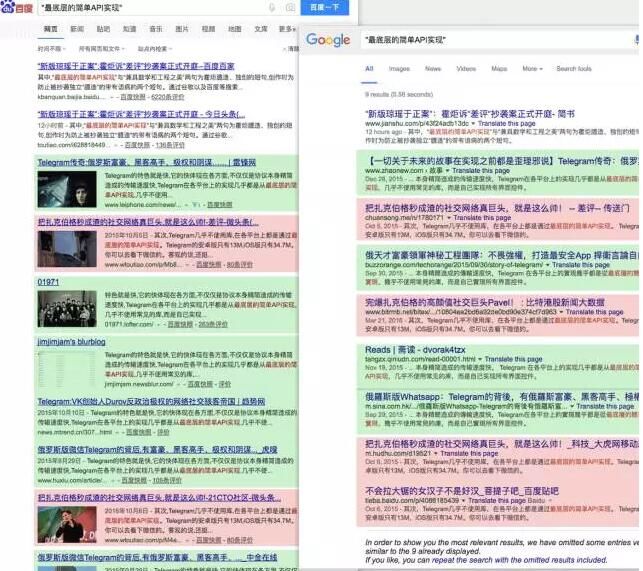Switch to the Baidu 新闻 tab
Screen dimensions: 643x571
77,29
